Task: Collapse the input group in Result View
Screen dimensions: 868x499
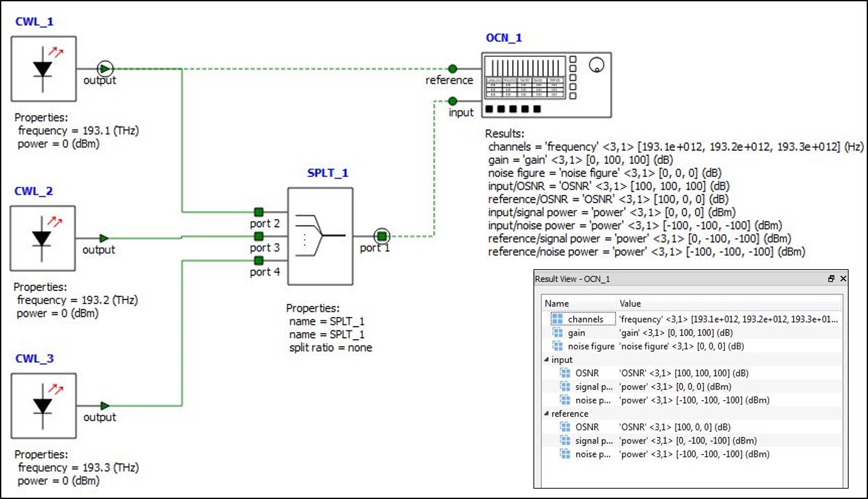Action: [x=546, y=360]
